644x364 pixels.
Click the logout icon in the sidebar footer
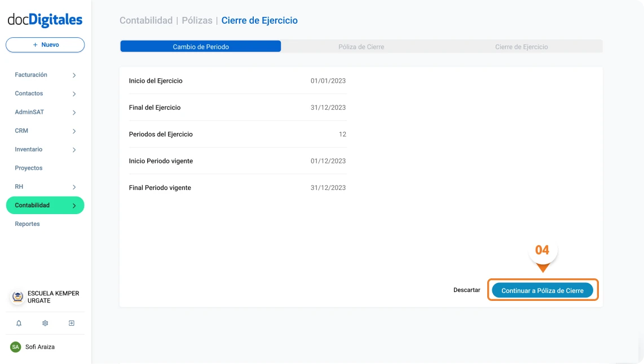71,323
